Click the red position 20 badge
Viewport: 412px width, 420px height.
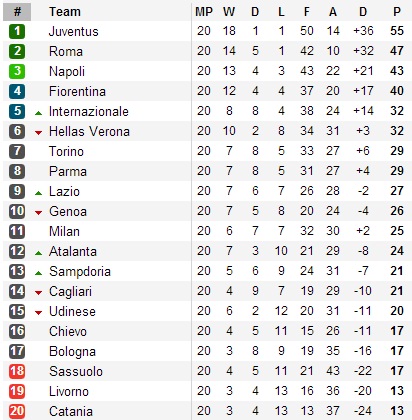17,411
